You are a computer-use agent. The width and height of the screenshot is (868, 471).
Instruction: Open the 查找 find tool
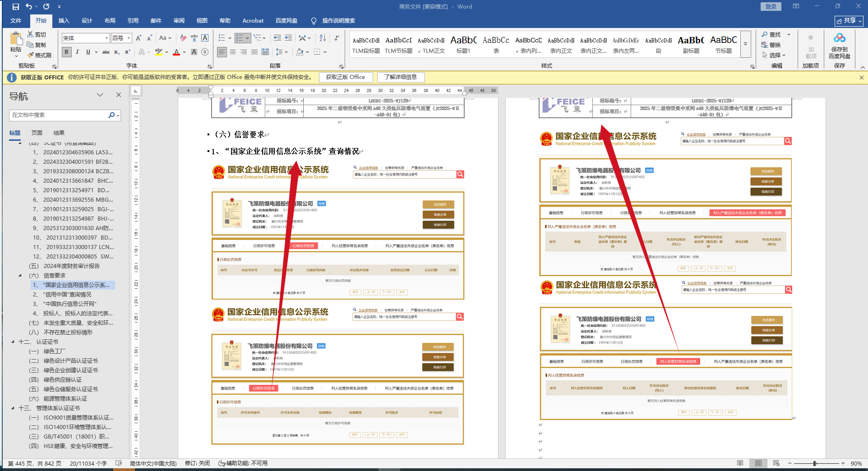tap(771, 34)
